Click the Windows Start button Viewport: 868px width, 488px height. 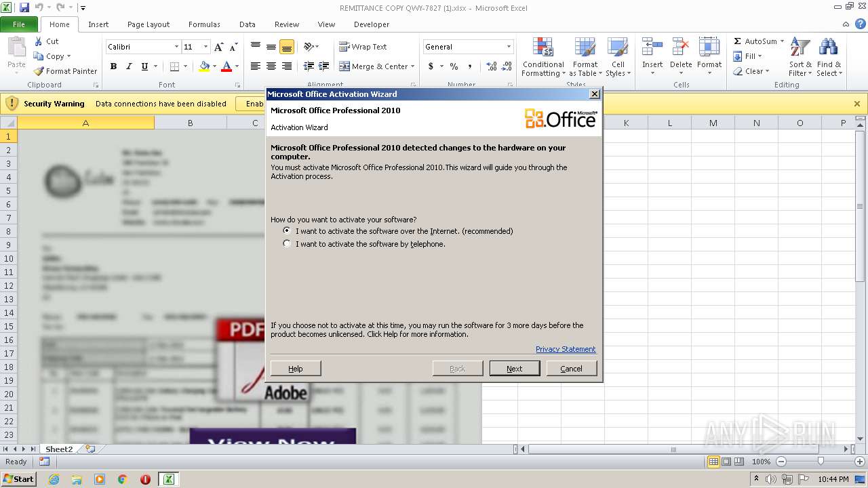[19, 479]
